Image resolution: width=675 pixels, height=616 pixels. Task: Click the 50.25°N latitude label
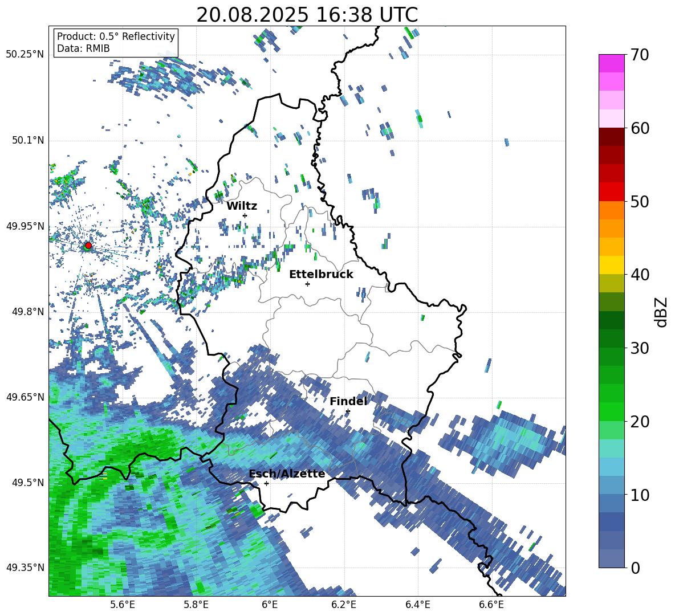coord(25,55)
